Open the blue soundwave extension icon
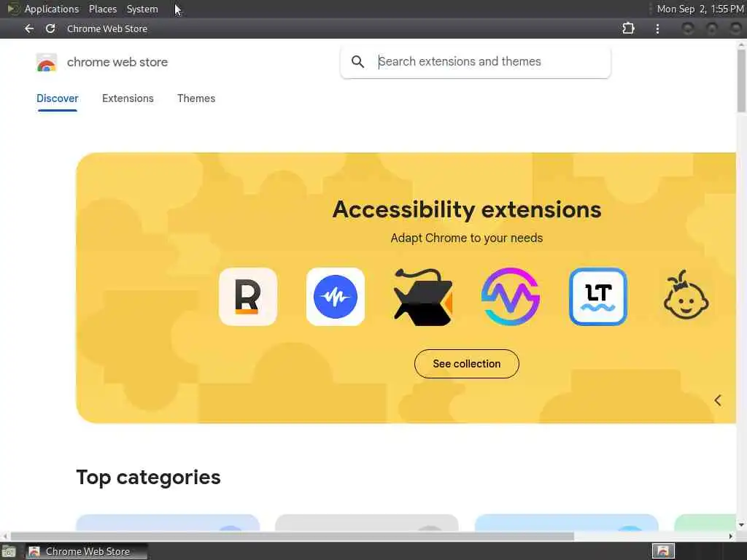Image resolution: width=747 pixels, height=560 pixels. coord(336,297)
